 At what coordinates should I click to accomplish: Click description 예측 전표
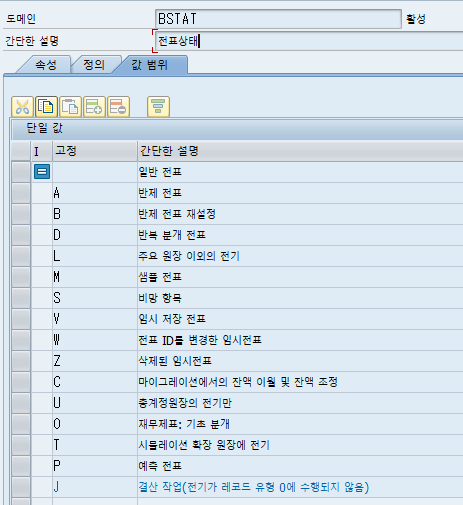[x=160, y=466]
